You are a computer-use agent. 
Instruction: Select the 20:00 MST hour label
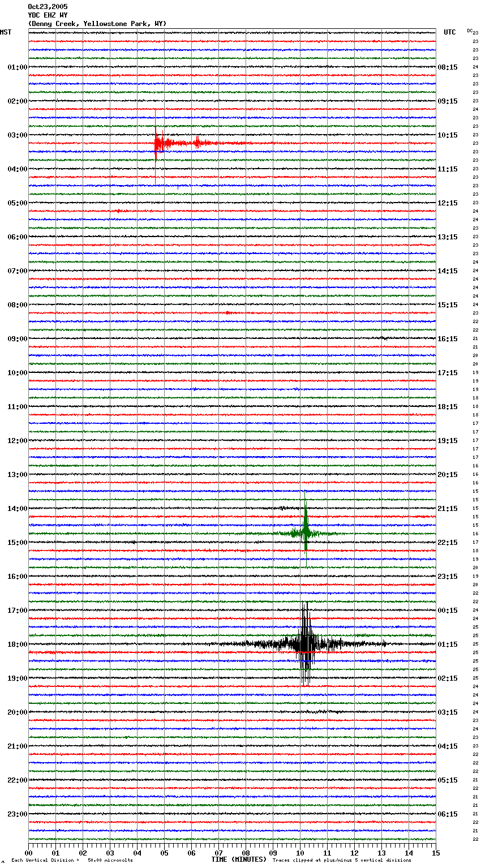[18, 712]
